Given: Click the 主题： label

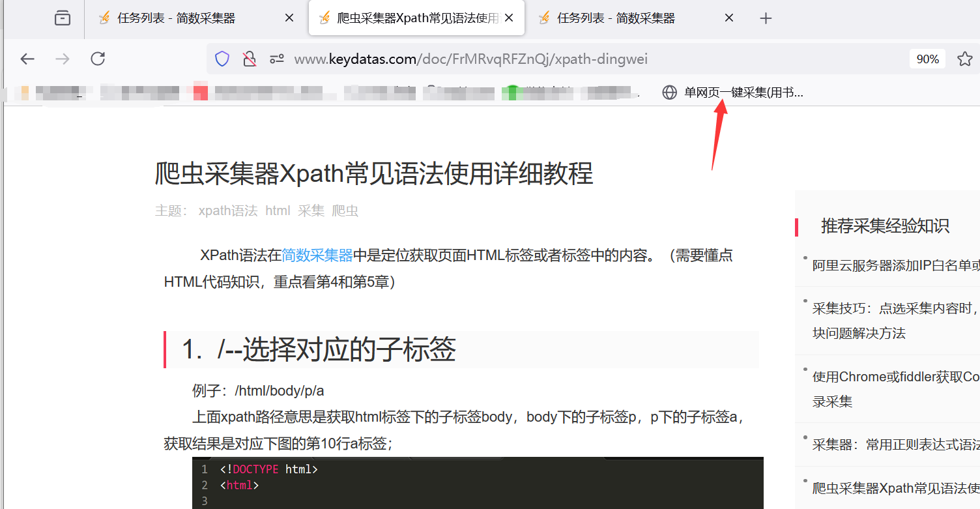Looking at the screenshot, I should pyautogui.click(x=172, y=211).
